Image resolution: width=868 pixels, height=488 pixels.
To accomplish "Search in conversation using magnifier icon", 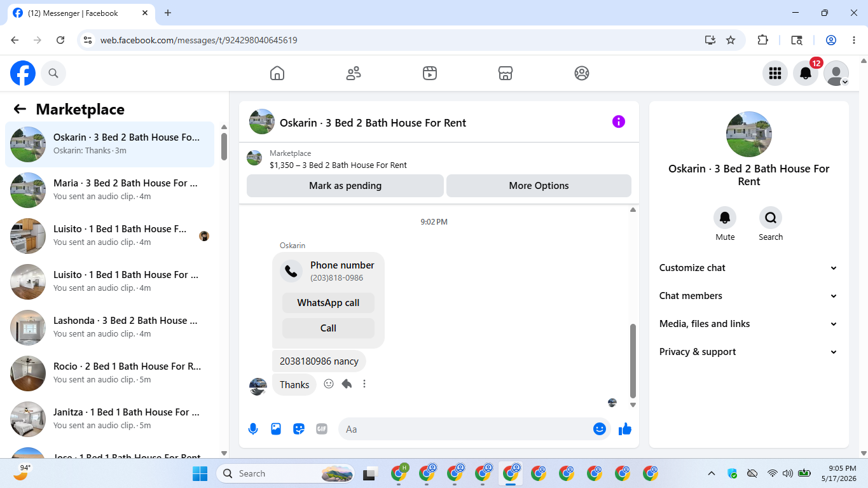I will pos(771,218).
